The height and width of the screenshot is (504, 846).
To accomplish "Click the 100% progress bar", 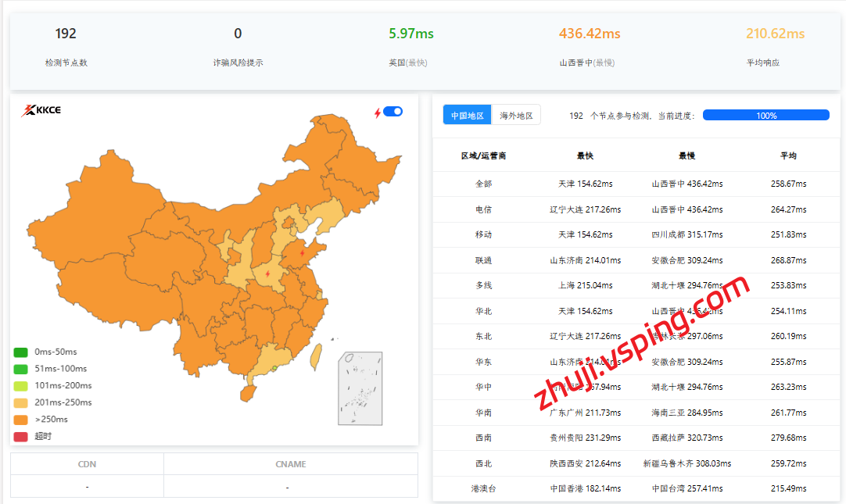I will click(x=765, y=116).
